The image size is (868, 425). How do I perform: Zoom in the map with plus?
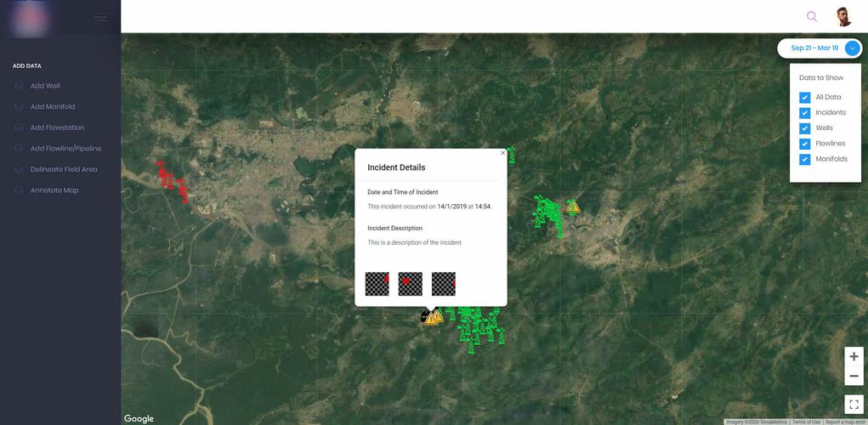coord(854,357)
